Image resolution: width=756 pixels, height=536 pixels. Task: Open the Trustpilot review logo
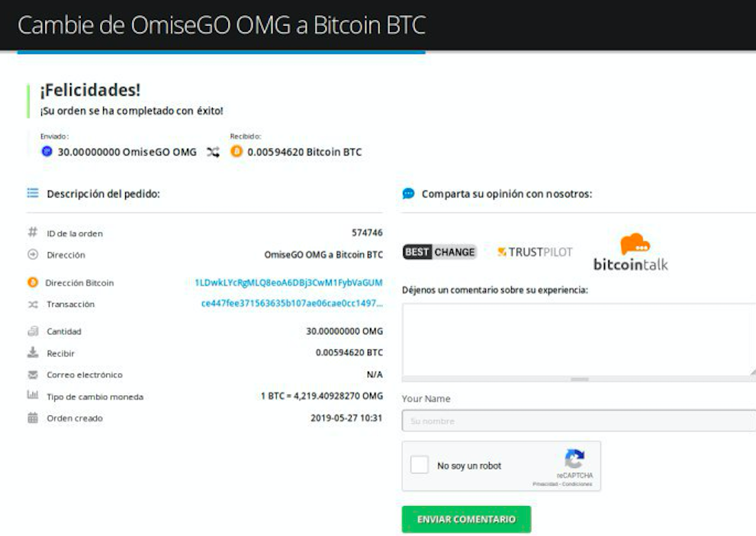click(535, 252)
